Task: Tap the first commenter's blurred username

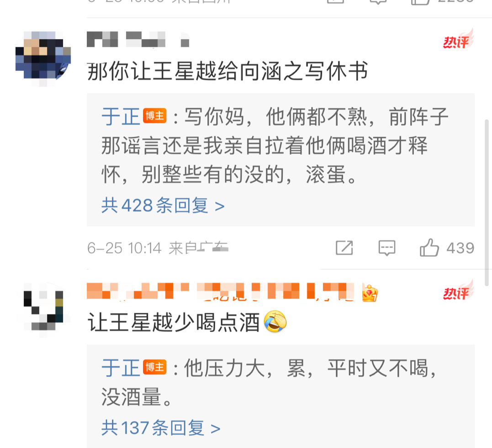Action: (x=138, y=40)
